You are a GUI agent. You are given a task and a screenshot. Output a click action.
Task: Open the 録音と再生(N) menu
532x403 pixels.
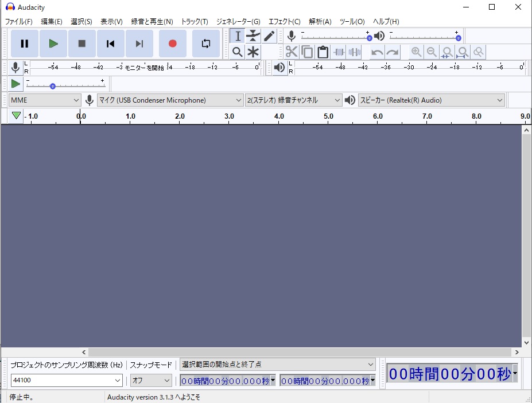pos(152,22)
